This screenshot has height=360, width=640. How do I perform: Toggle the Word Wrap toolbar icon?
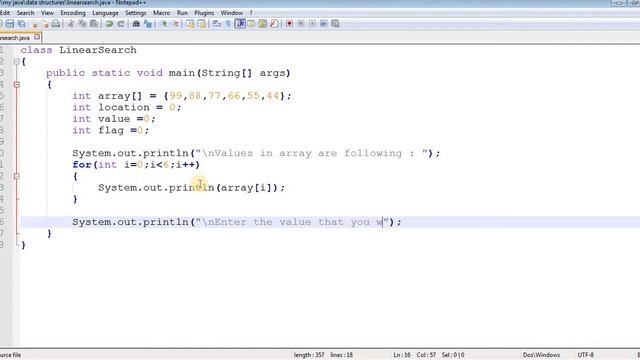coord(217,24)
